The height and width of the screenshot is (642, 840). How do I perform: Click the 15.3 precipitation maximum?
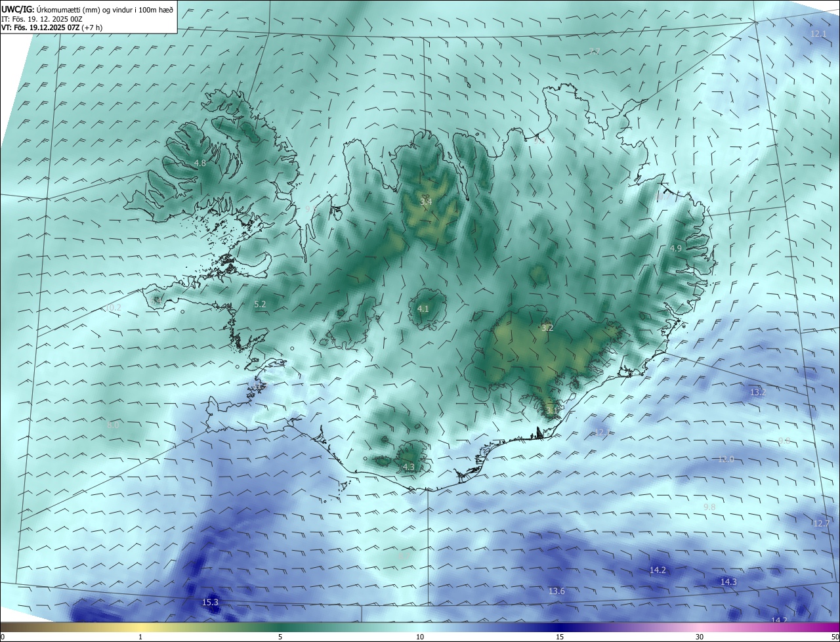(x=210, y=602)
